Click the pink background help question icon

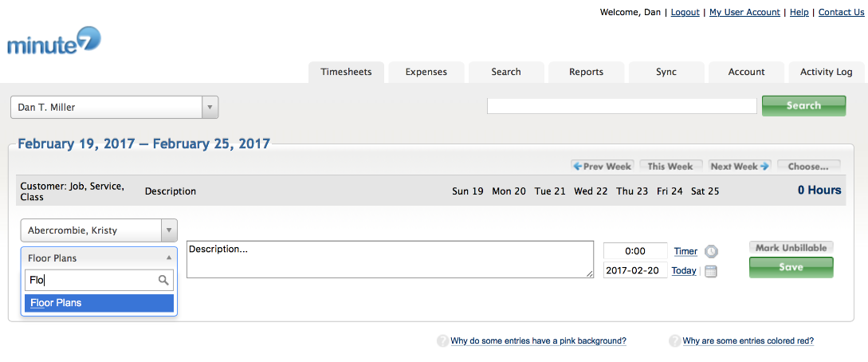click(442, 341)
